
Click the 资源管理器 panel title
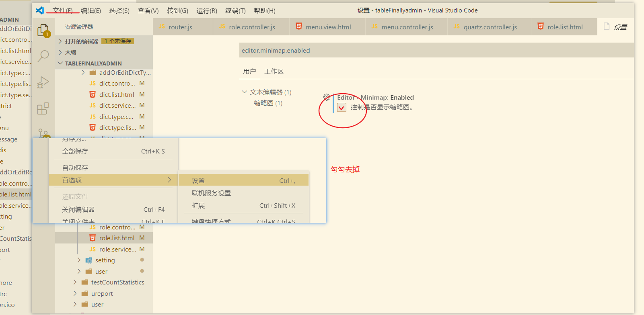(x=79, y=27)
